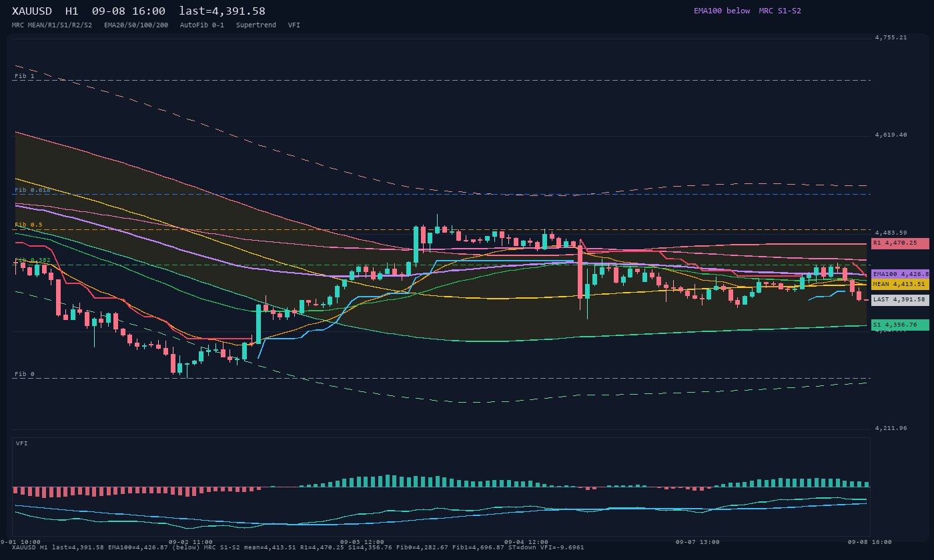Select the purple EMA100 price tag
This screenshot has height=560, width=934.
900,274
